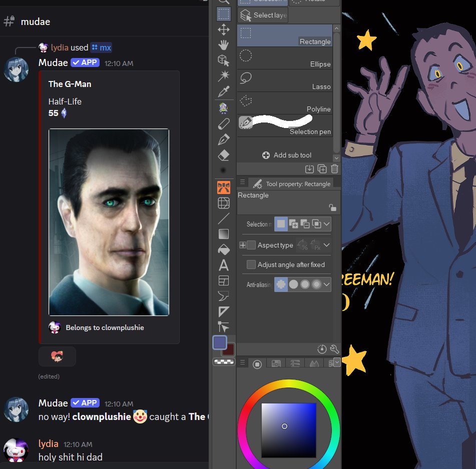Open the color panel hamburger menu icon
Screen dimensions: 476x469
(242, 362)
